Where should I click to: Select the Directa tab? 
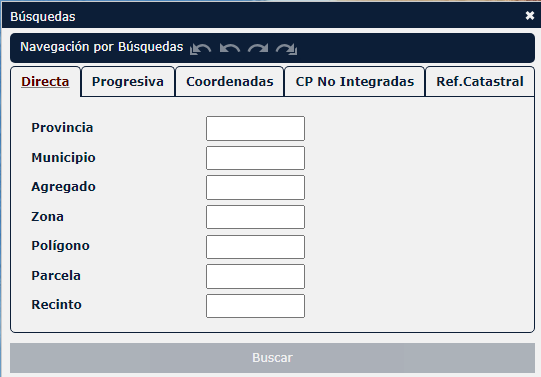tap(45, 82)
